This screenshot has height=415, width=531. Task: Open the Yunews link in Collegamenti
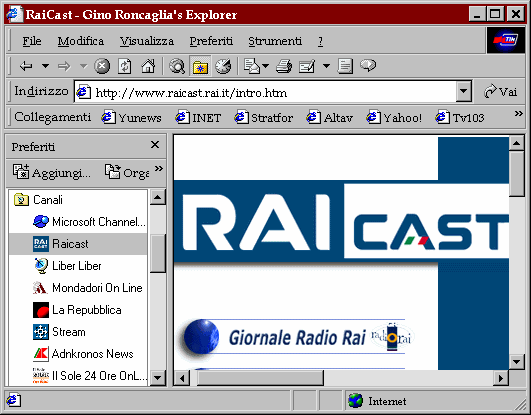[x=132, y=118]
